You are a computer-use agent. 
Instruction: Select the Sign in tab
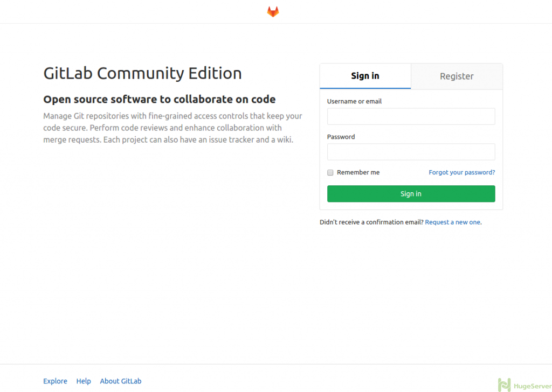[365, 76]
